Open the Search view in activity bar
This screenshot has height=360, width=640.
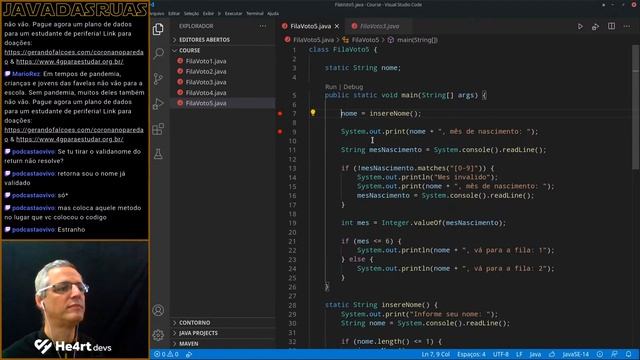158,53
